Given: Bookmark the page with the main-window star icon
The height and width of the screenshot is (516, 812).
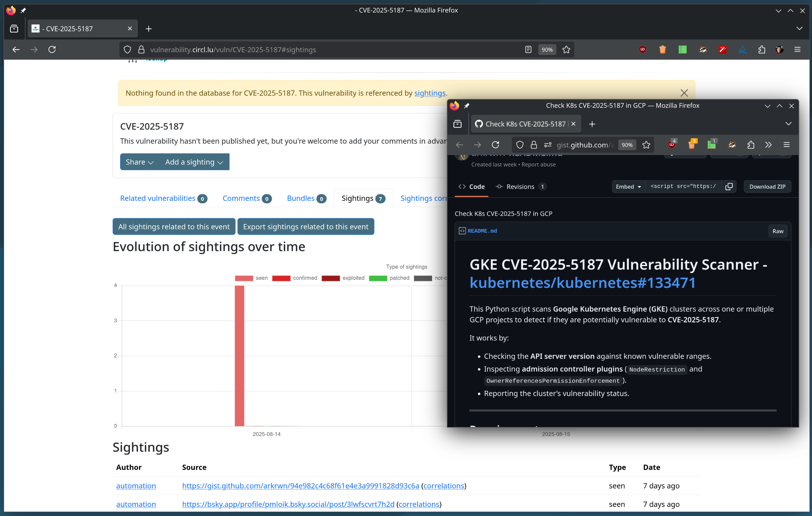Looking at the screenshot, I should (x=566, y=50).
